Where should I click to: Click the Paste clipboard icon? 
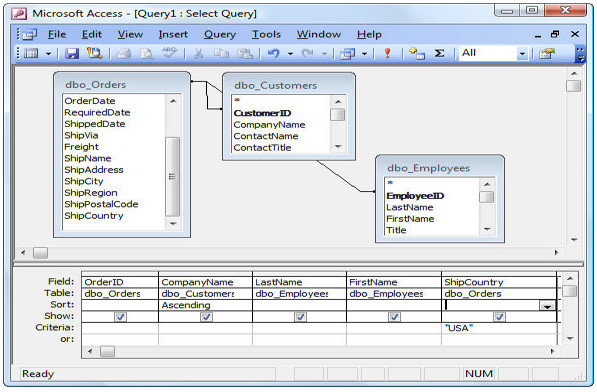click(x=245, y=53)
